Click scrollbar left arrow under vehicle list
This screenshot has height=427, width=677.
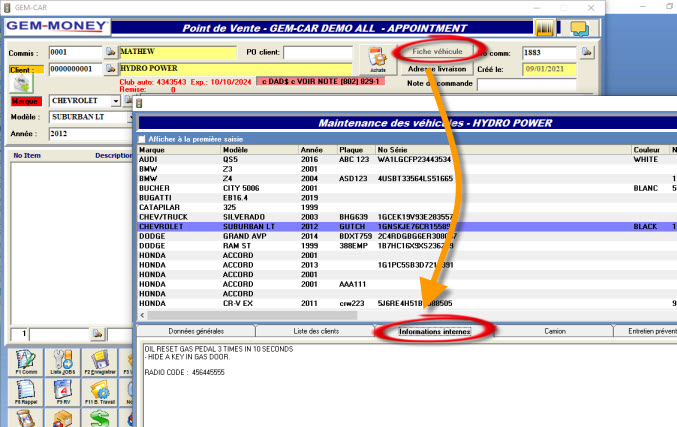142,315
